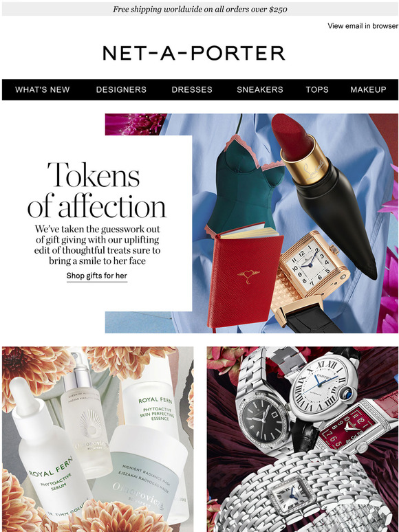Open the DESIGNERS menu item
Image resolution: width=399 pixels, height=532 pixels.
click(x=121, y=89)
